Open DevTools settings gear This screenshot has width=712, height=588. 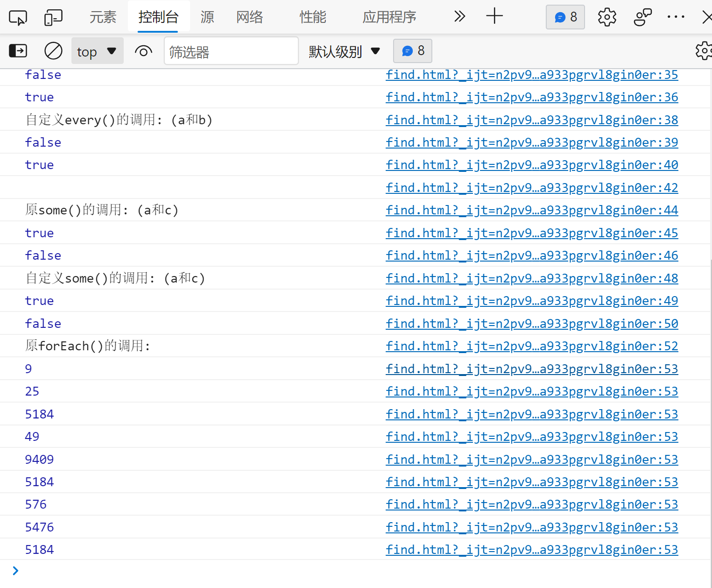(606, 17)
